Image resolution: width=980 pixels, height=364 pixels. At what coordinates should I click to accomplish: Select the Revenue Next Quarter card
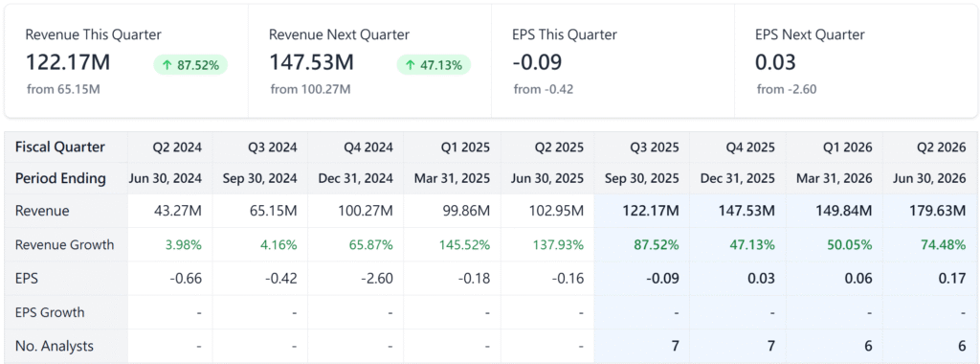pos(369,60)
